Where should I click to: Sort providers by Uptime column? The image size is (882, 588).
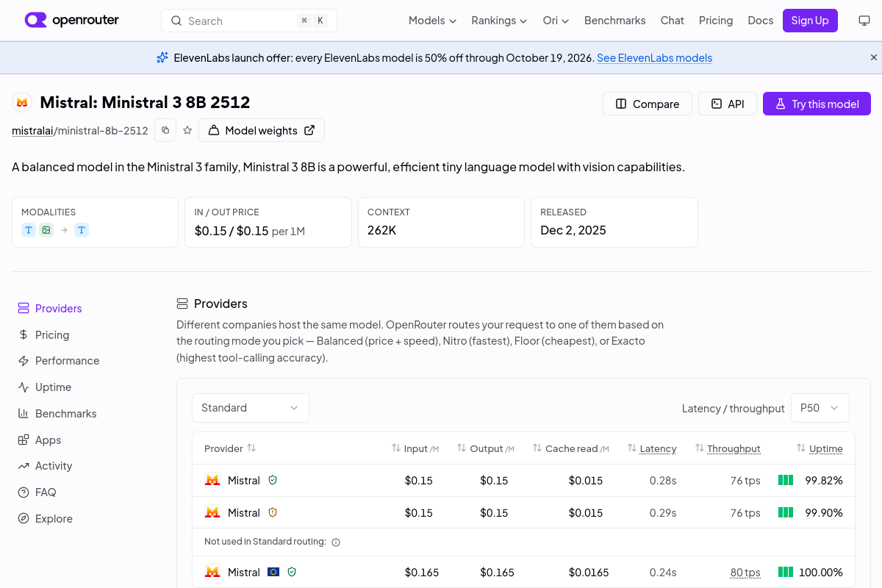(820, 448)
